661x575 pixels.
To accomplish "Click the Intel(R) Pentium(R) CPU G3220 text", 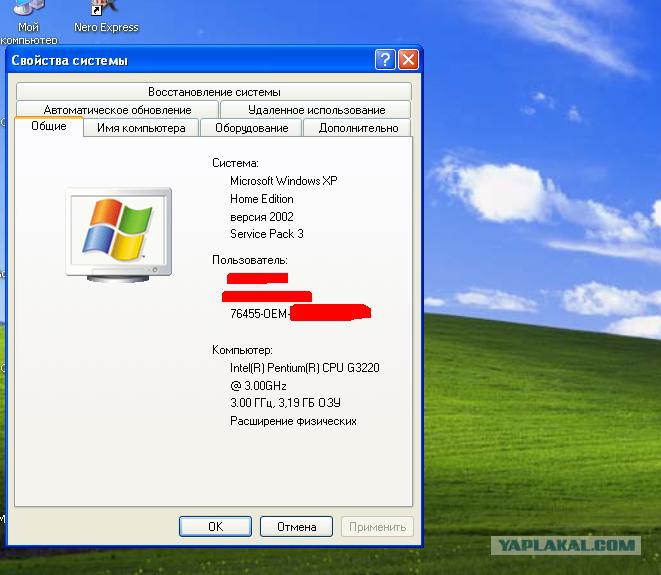I will coord(305,368).
